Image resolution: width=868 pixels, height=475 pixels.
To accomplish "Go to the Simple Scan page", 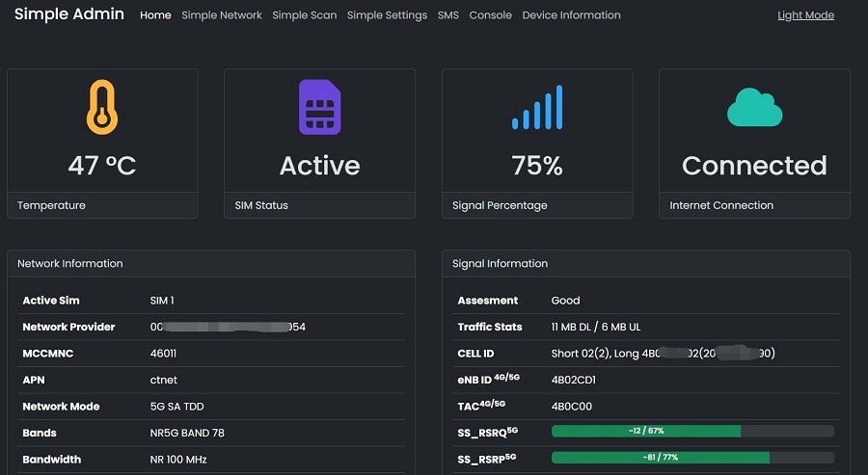I will pos(305,15).
